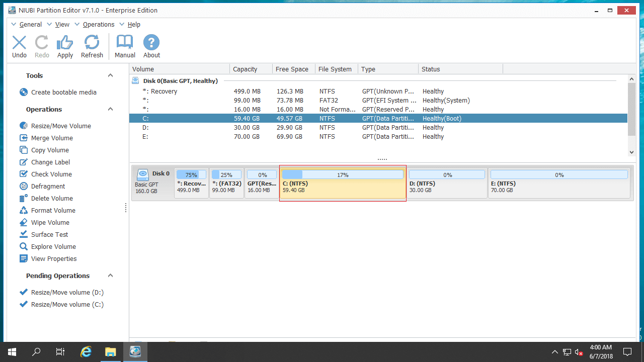Apply pending operations with Apply icon

pyautogui.click(x=65, y=42)
